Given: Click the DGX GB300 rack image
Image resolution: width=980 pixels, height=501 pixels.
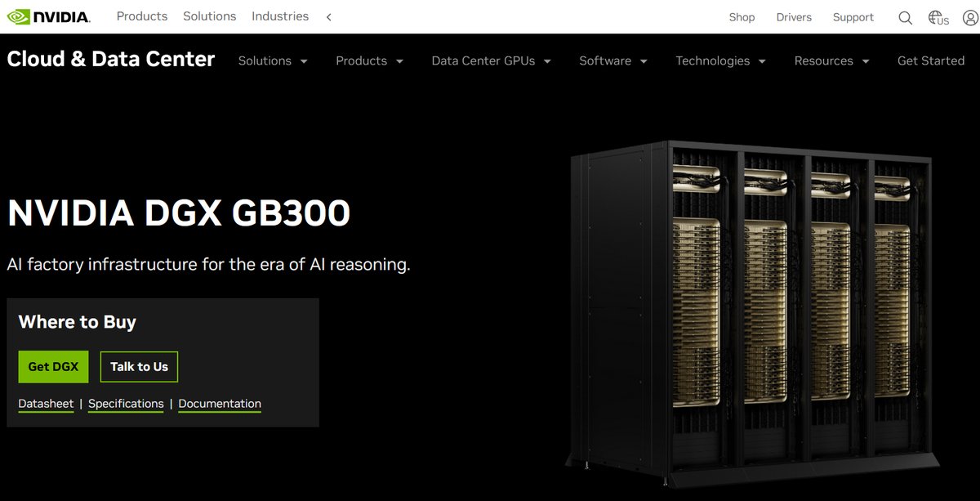Looking at the screenshot, I should tap(749, 309).
